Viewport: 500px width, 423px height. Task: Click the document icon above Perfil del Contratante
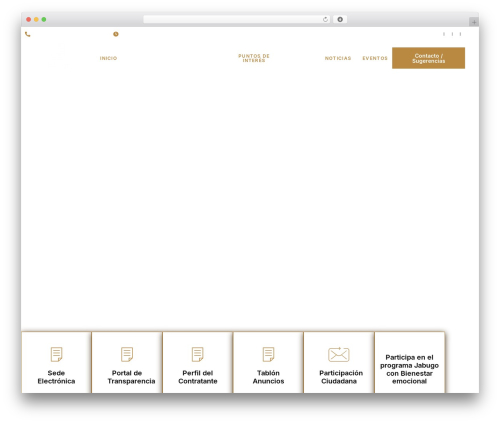click(x=198, y=354)
